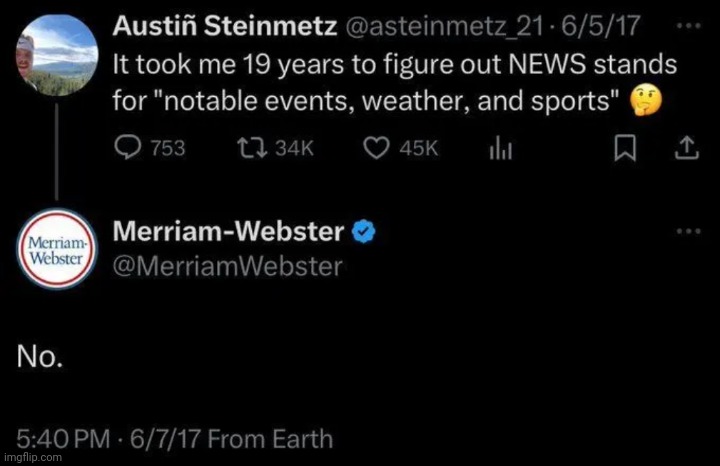Click the share upload icon

click(686, 148)
